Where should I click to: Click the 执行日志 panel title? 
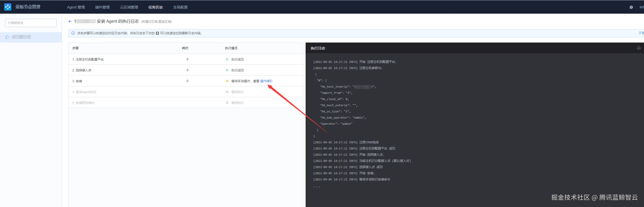(x=318, y=48)
